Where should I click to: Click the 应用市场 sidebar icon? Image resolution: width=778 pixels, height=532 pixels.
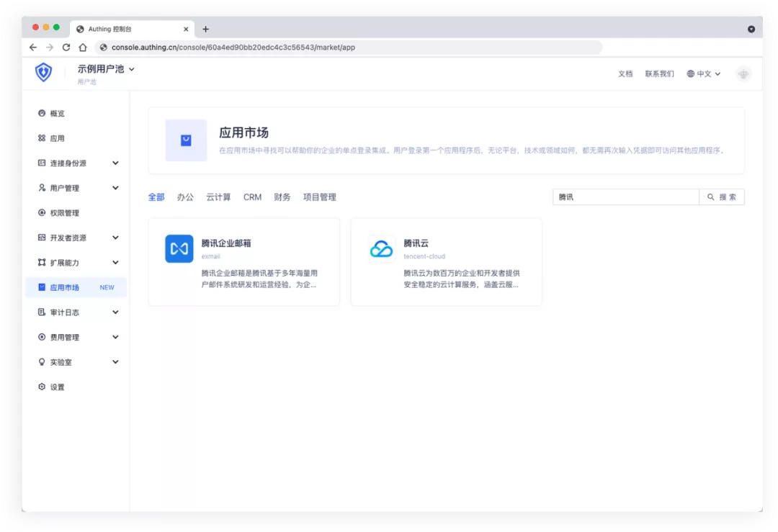click(x=42, y=287)
